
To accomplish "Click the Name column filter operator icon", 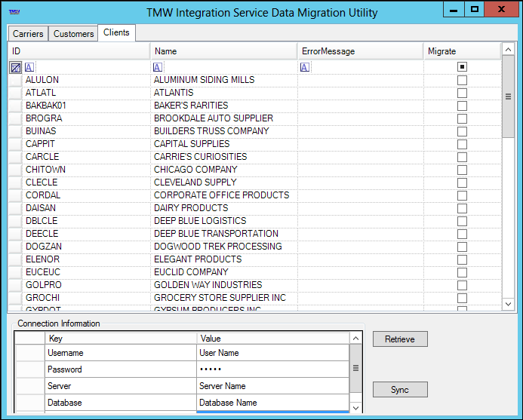I will click(x=158, y=67).
